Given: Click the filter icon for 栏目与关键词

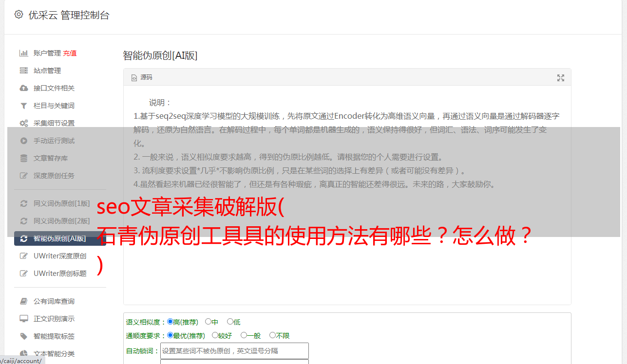Looking at the screenshot, I should point(23,106).
